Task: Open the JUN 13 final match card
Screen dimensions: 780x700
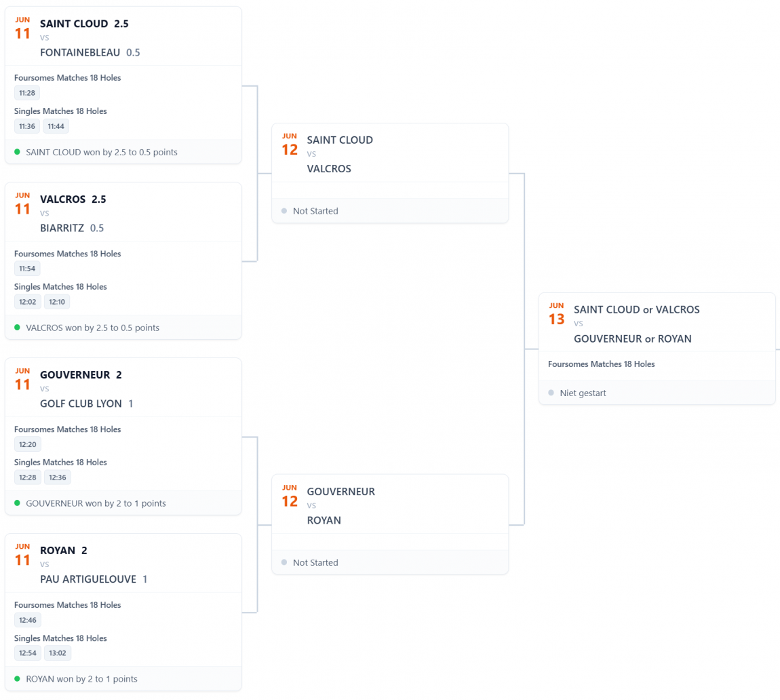Action: pyautogui.click(x=657, y=349)
